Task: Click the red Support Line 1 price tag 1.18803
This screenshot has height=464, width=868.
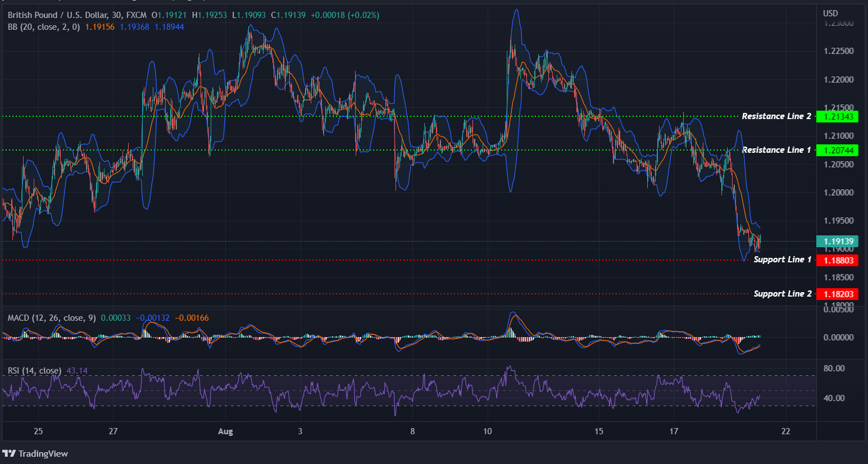Action: [x=838, y=260]
